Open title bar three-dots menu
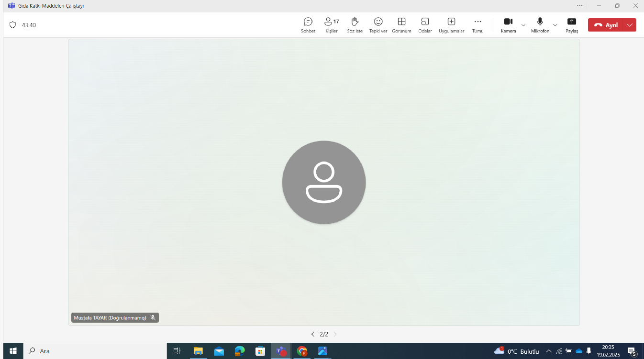This screenshot has height=359, width=644. (580, 5)
